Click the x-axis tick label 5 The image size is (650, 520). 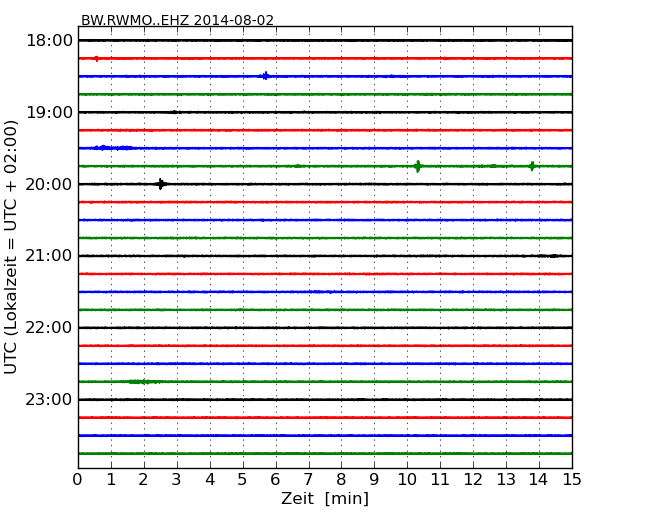243,480
